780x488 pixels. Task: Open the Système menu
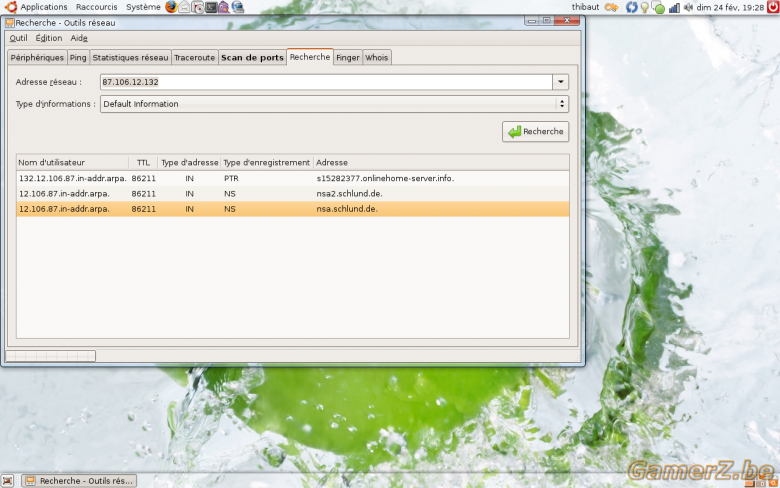pyautogui.click(x=143, y=7)
